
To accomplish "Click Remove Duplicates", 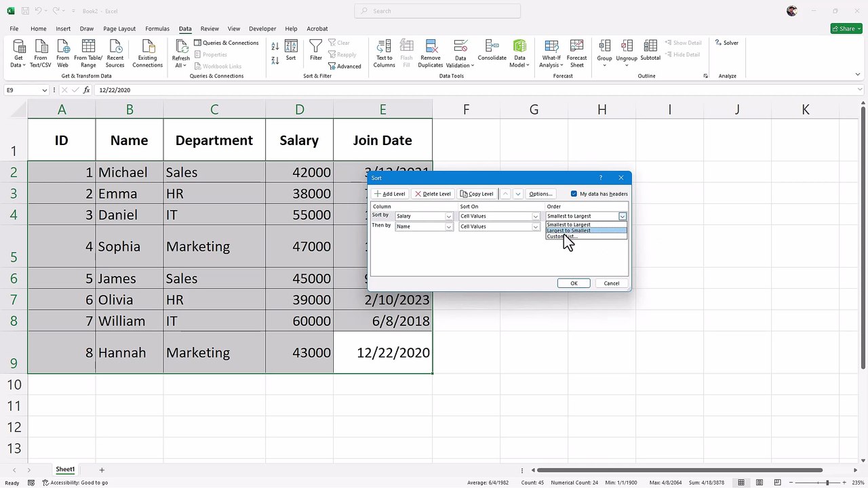I will pos(431,53).
